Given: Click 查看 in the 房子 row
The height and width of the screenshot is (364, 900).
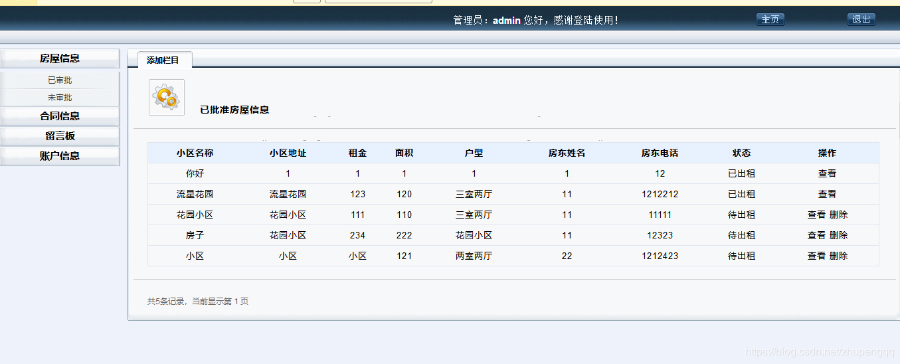Looking at the screenshot, I should pyautogui.click(x=816, y=235).
